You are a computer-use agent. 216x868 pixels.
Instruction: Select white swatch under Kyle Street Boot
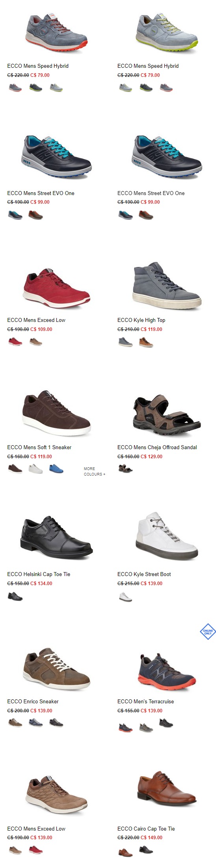125,597
